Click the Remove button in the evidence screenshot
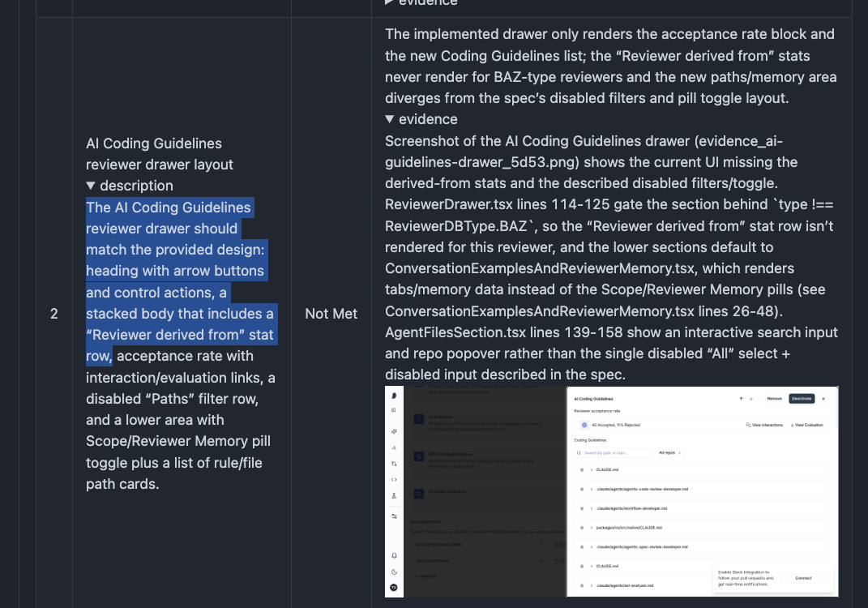The image size is (868, 608). (x=775, y=399)
